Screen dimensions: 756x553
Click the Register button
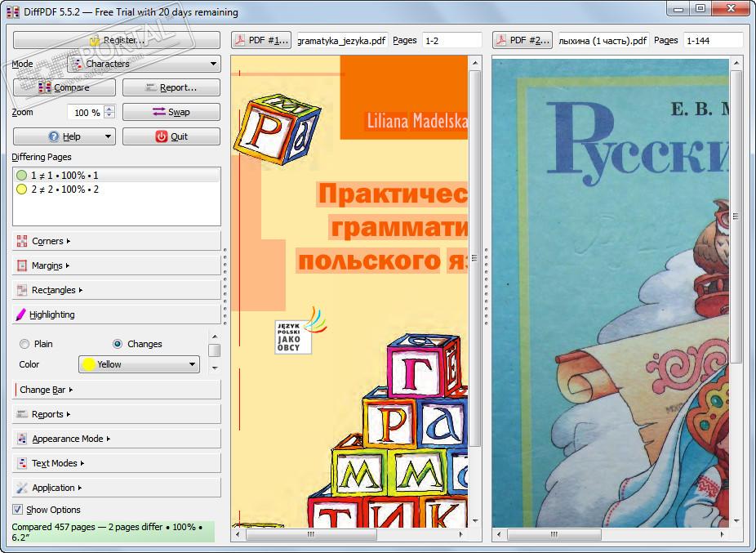116,40
